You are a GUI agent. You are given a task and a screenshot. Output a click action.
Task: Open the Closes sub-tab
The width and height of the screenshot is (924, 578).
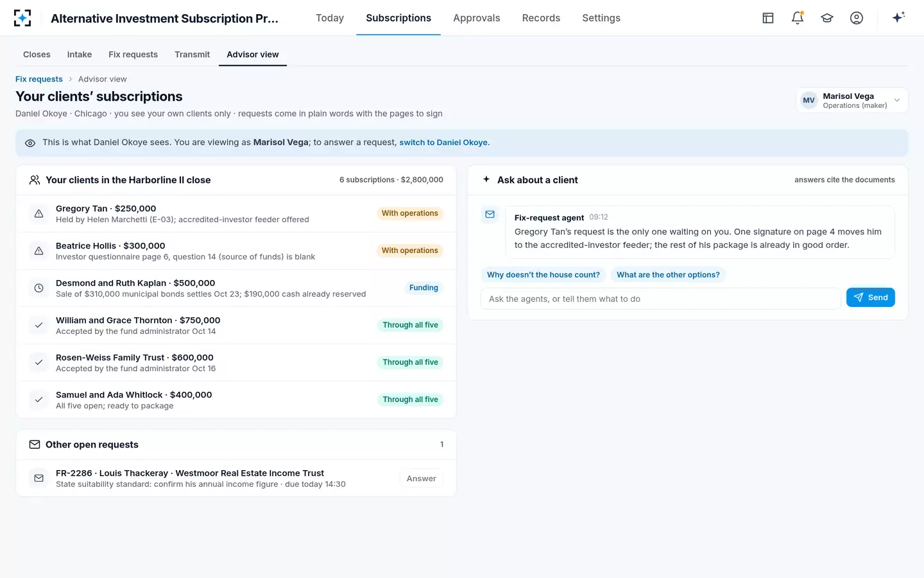pos(37,55)
